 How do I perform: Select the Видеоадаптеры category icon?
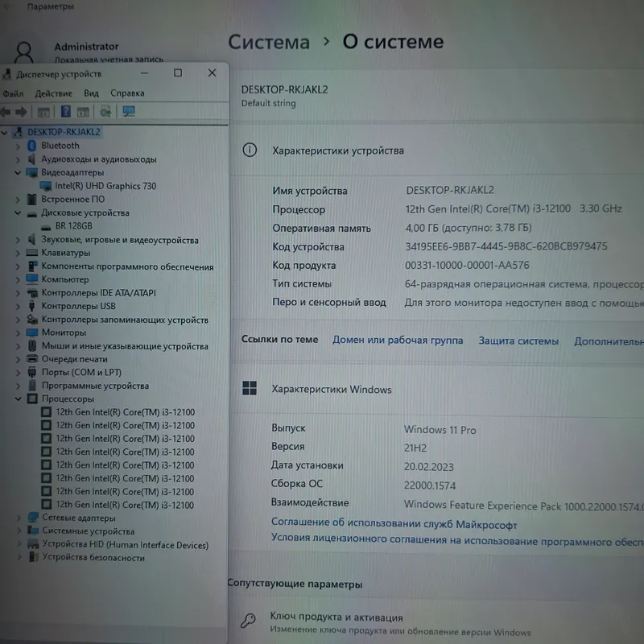[x=31, y=172]
